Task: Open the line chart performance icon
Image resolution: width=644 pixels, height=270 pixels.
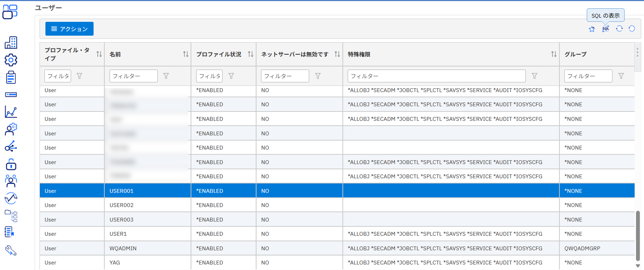Action: click(11, 112)
